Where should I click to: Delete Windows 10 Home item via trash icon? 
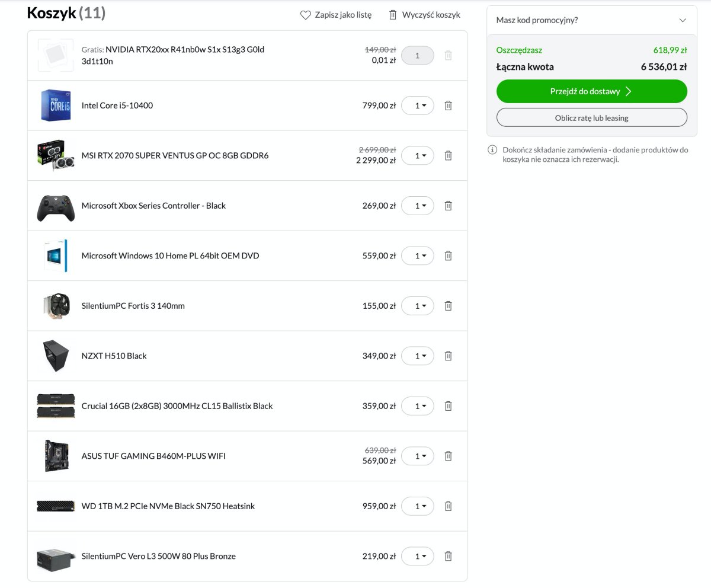[449, 255]
